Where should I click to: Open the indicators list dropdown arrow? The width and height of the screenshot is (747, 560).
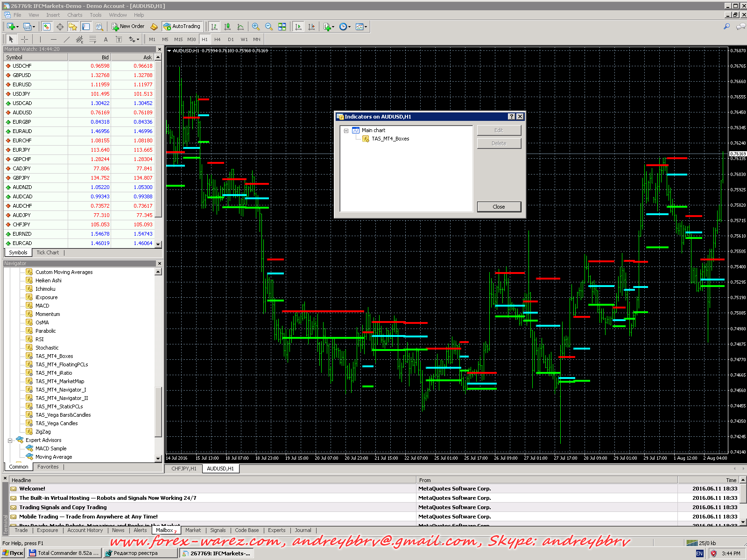tap(333, 27)
